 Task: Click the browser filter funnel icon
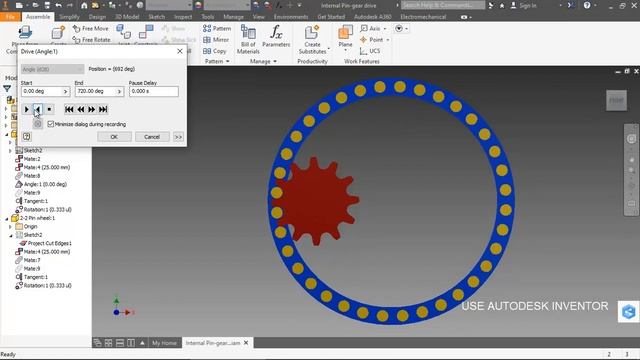(x=7, y=88)
